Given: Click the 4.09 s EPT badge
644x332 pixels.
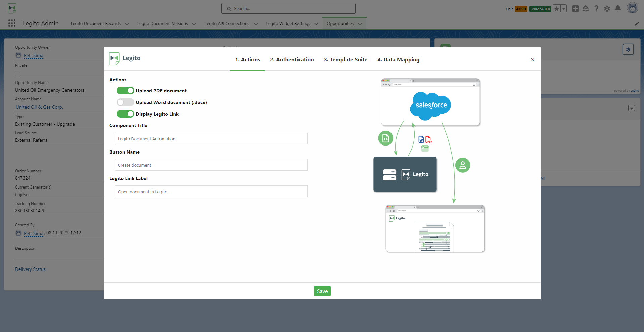Looking at the screenshot, I should tap(521, 9).
